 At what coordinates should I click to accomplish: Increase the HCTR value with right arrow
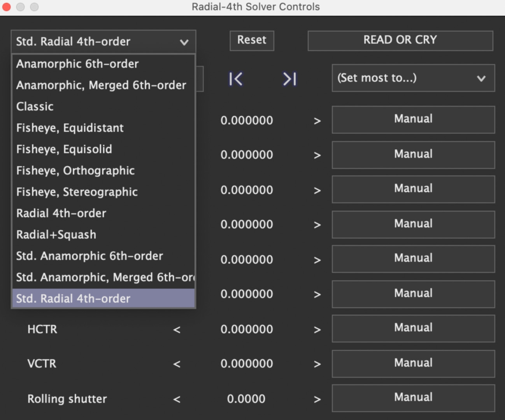click(x=317, y=330)
